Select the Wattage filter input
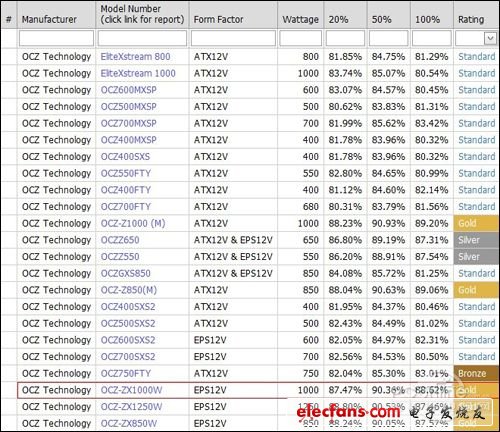The width and height of the screenshot is (500, 432). tap(300, 38)
